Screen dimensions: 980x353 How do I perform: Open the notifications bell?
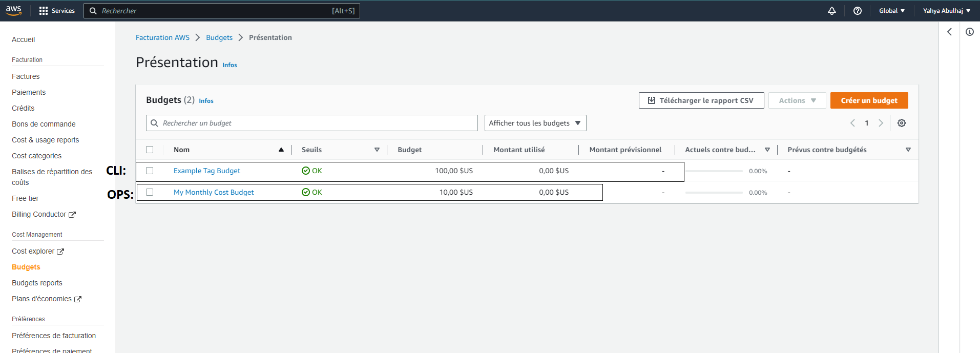pyautogui.click(x=832, y=11)
